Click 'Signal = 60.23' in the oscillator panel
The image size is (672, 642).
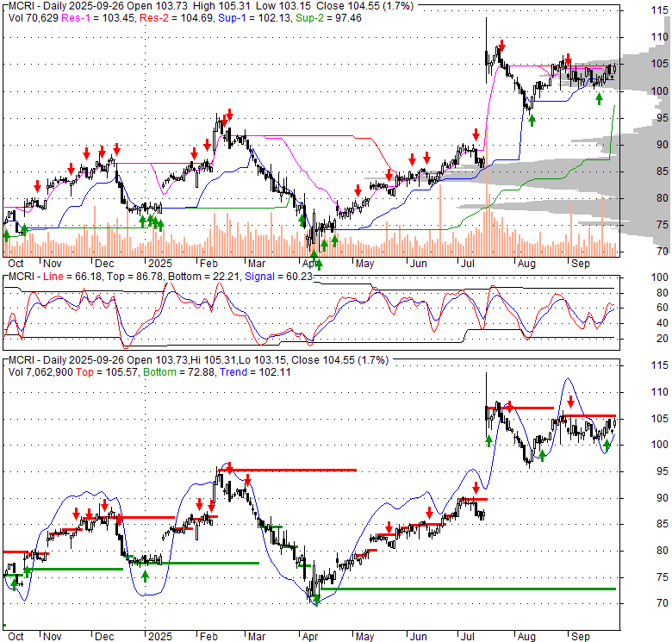click(278, 277)
